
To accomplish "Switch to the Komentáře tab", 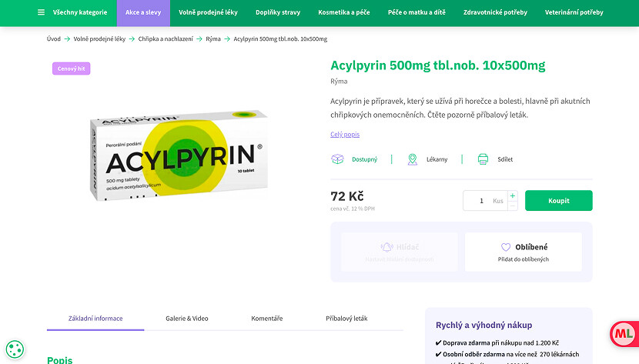I will [x=266, y=318].
